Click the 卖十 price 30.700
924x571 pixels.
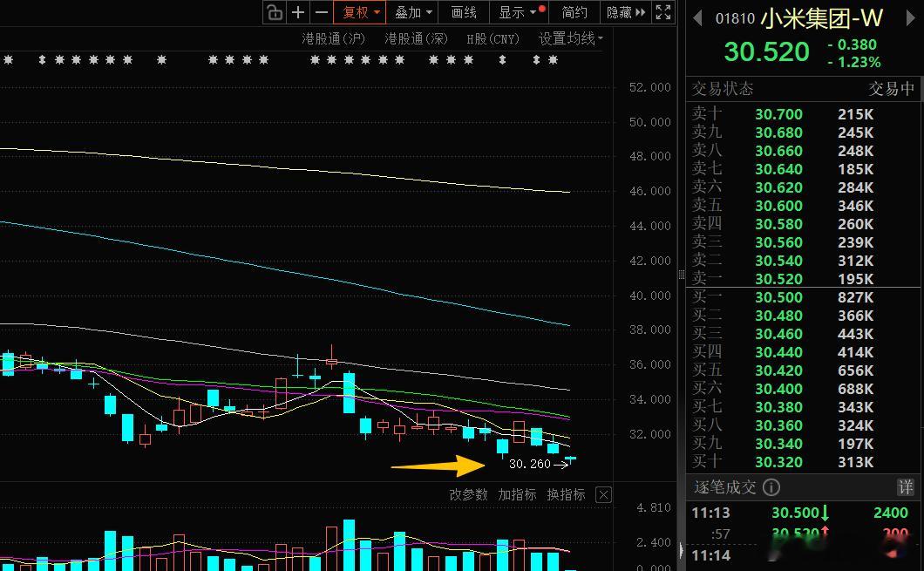[x=778, y=114]
